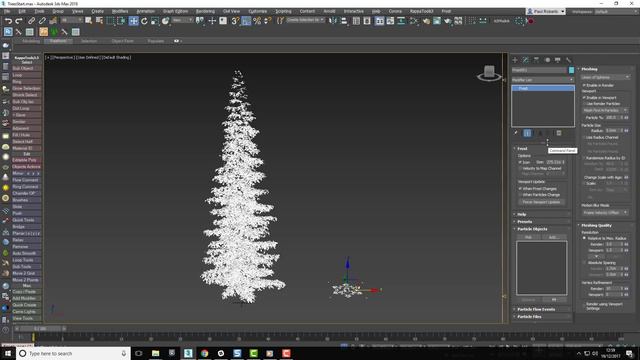Click the Auto Smooth button in left panel
Viewport: 640px width, 360px height.
tap(27, 253)
